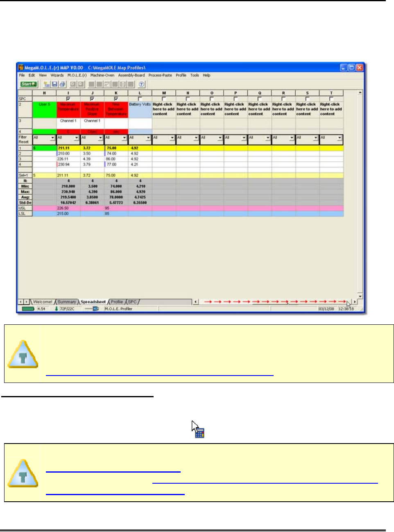The width and height of the screenshot is (394, 532).
Task: Click the MegaM.O.L.E. title bar app icon
Action: click(21, 68)
